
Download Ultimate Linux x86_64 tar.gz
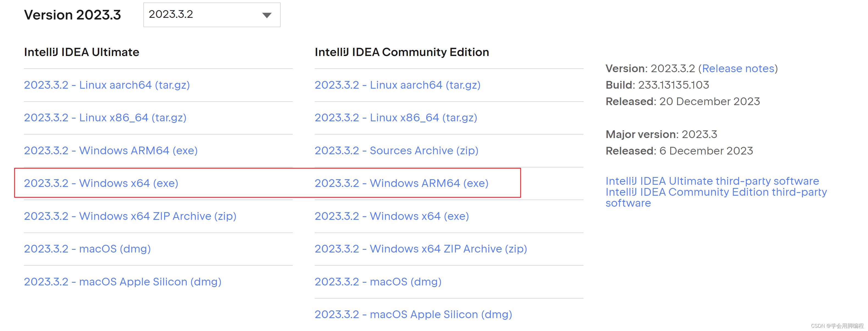point(105,117)
